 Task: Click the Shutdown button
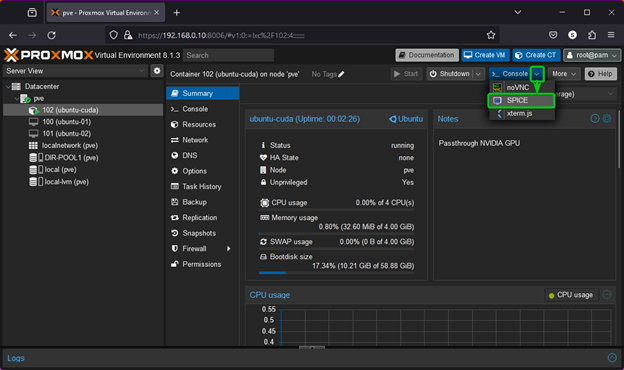pos(450,74)
